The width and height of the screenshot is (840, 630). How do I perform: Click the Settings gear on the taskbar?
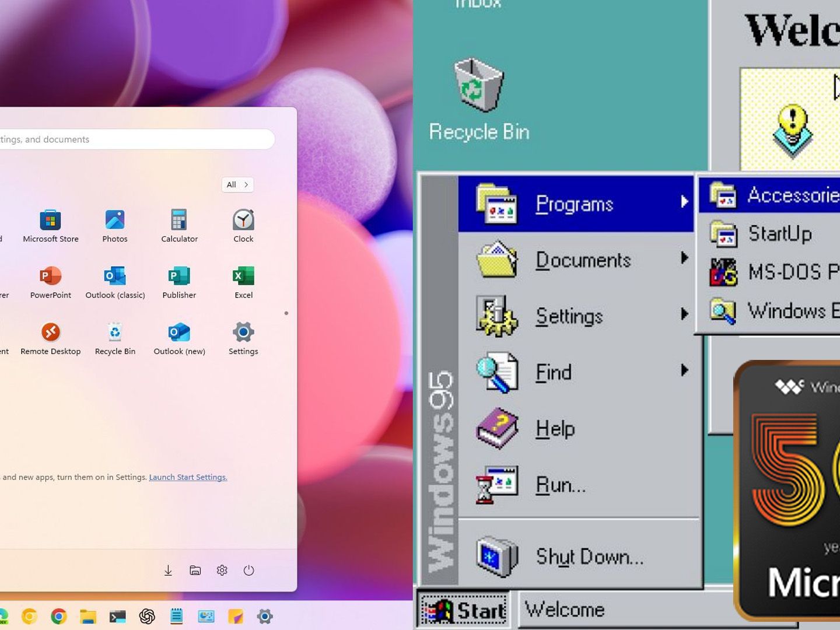pyautogui.click(x=265, y=616)
